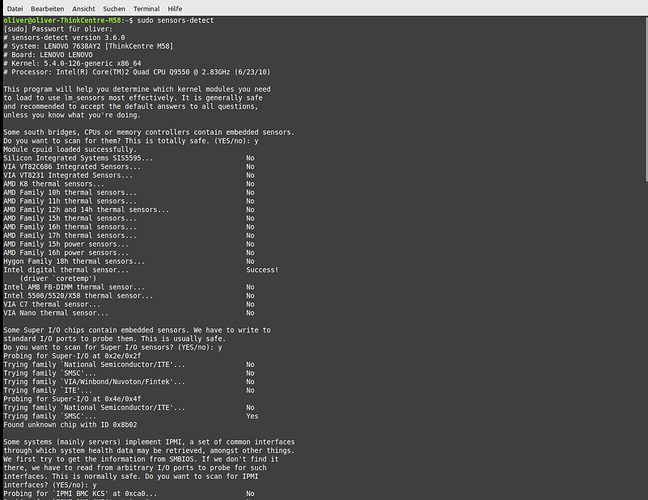The width and height of the screenshot is (648, 500).
Task: Click 'Intel digital thermal sensor...' line
Action: click(66, 270)
